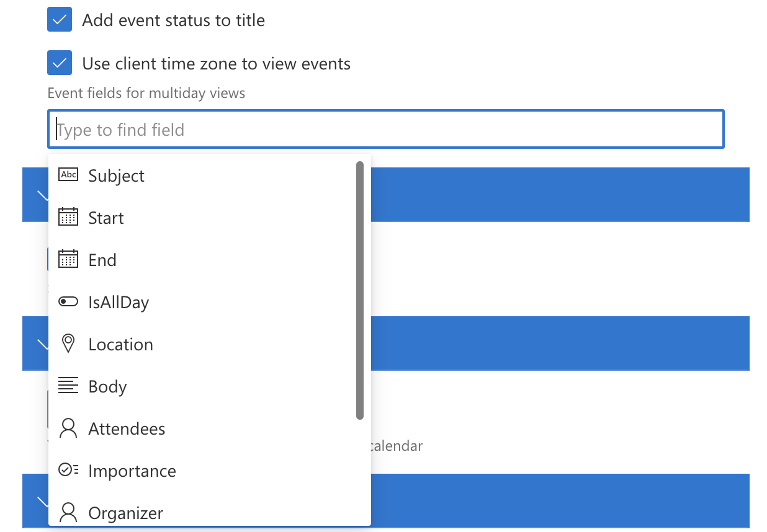The image size is (767, 532).
Task: Click the calendar icon next to Start
Action: click(x=68, y=217)
